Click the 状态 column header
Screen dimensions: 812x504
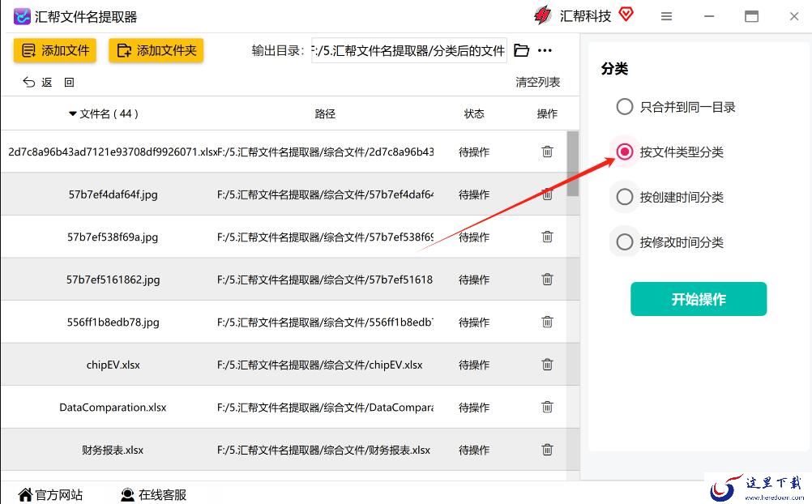[474, 113]
